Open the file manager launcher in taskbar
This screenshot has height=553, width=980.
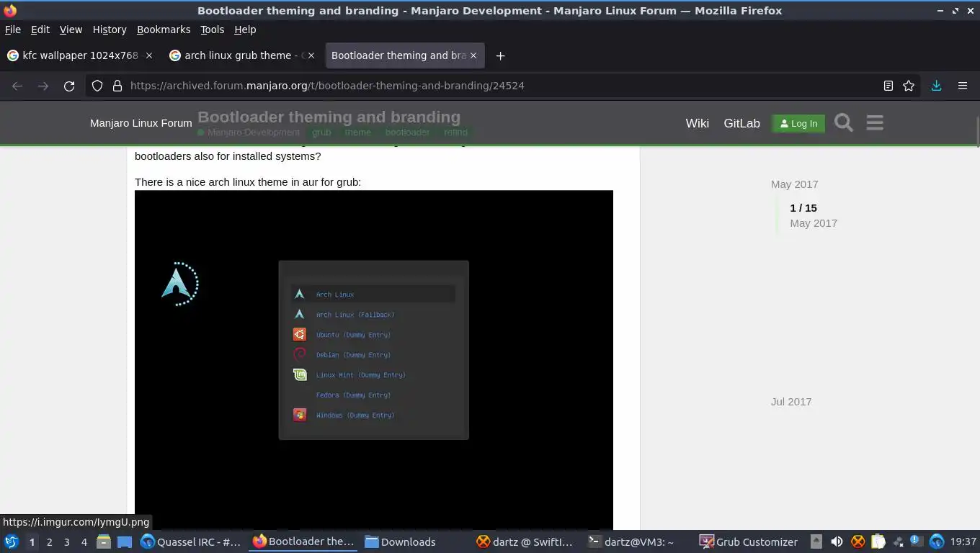[104, 541]
